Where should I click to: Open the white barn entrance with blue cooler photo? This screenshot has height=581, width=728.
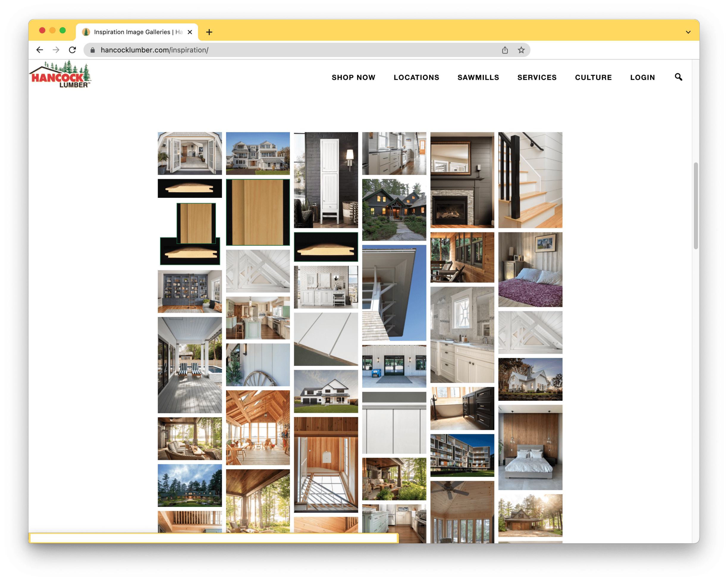[x=394, y=366]
